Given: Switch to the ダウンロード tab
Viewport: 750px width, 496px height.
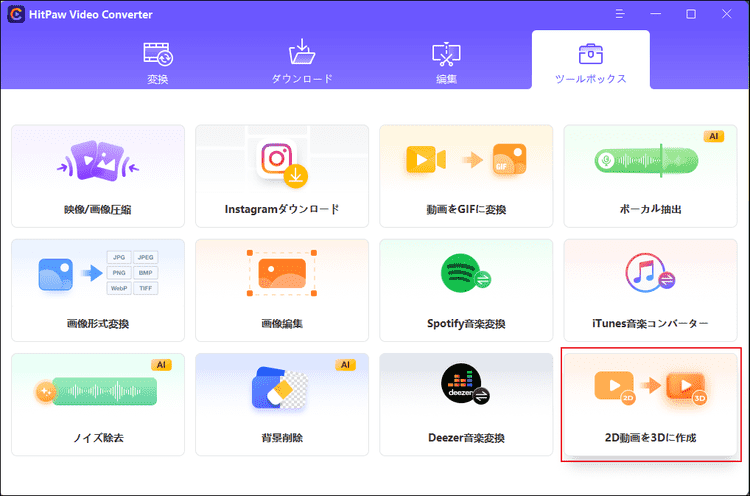Looking at the screenshot, I should tap(302, 62).
